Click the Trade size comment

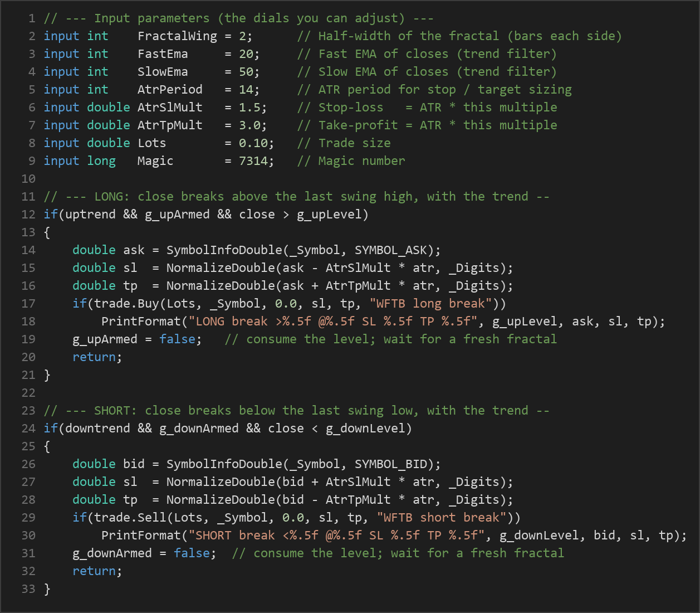coord(344,143)
